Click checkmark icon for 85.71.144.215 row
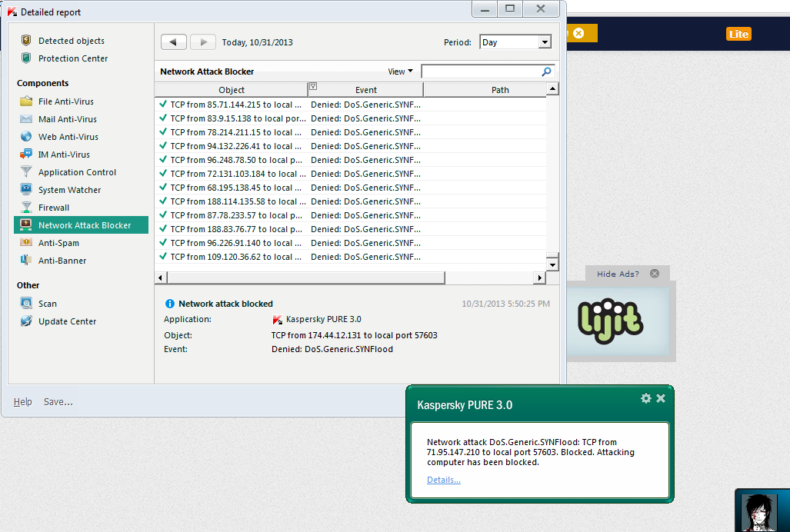The height and width of the screenshot is (532, 790). 163,105
